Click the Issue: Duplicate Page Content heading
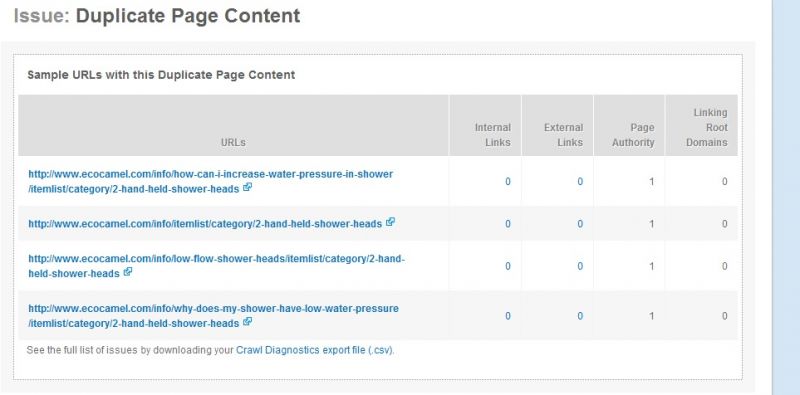The height and width of the screenshot is (395, 800). pos(157,16)
